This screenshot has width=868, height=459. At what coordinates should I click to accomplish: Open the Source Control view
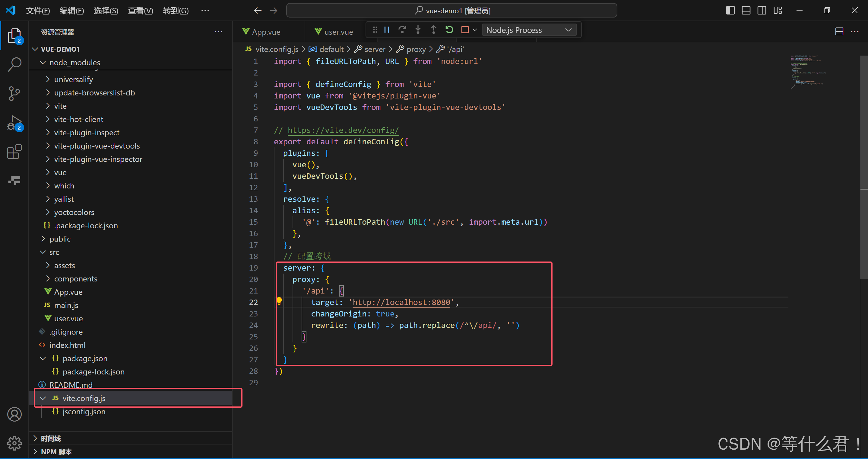[14, 93]
